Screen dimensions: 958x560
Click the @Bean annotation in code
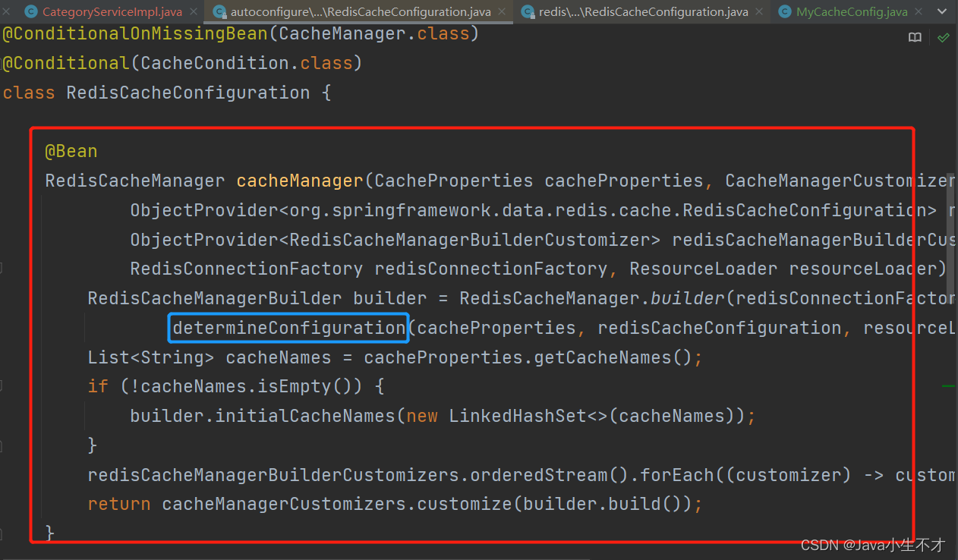coord(71,150)
